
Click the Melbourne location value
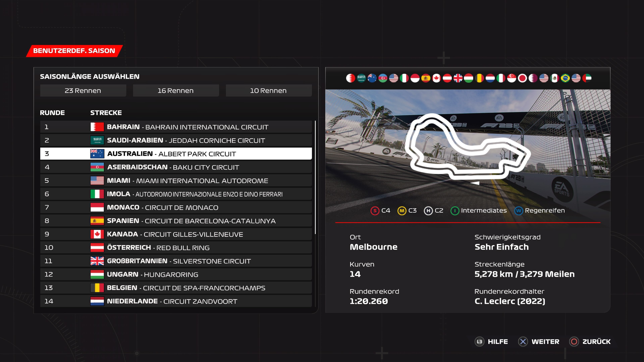(373, 247)
